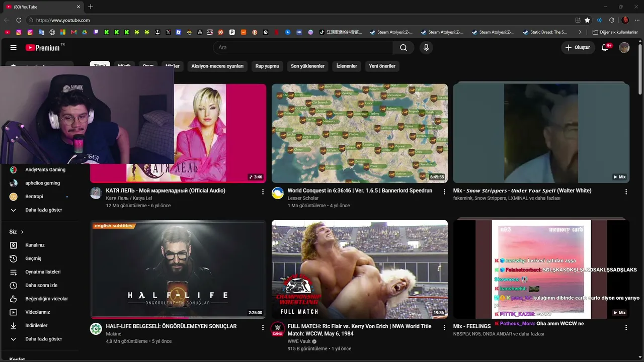
Task: Open Diğer sık kullanılanlar bookmarks folder
Action: tap(615, 32)
